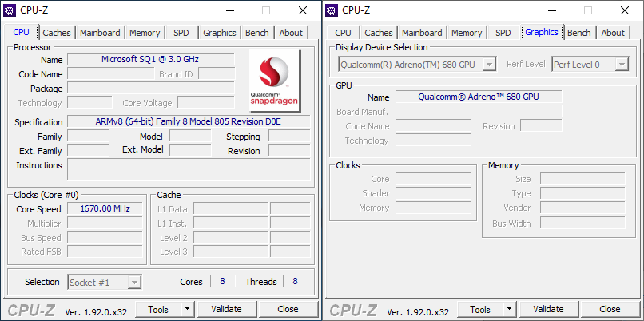644x321 pixels.
Task: Click the empty Board Manuf. field
Action: tap(479, 111)
